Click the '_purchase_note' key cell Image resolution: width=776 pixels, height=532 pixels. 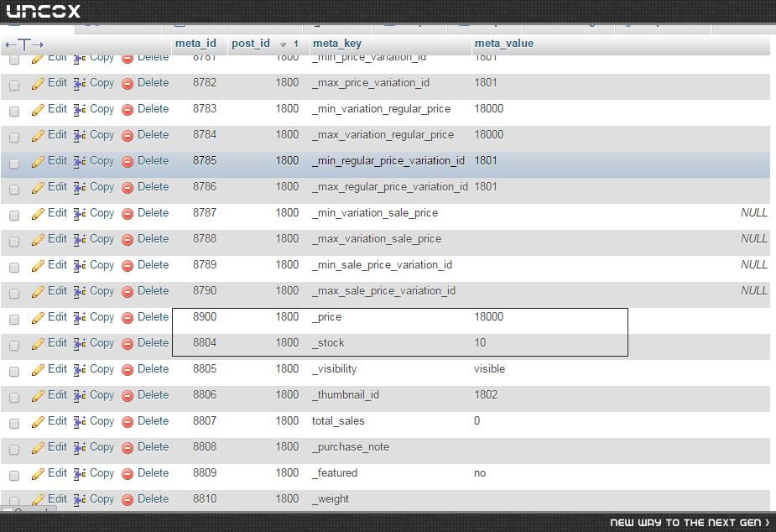tap(351, 447)
